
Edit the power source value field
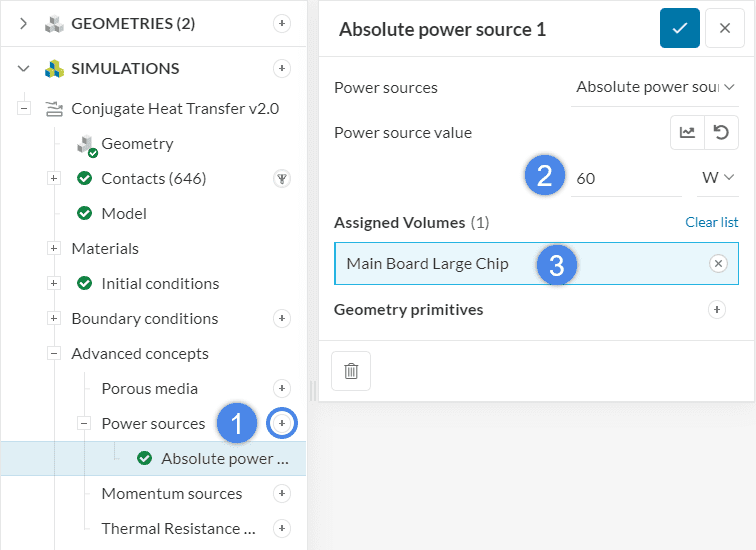click(625, 179)
